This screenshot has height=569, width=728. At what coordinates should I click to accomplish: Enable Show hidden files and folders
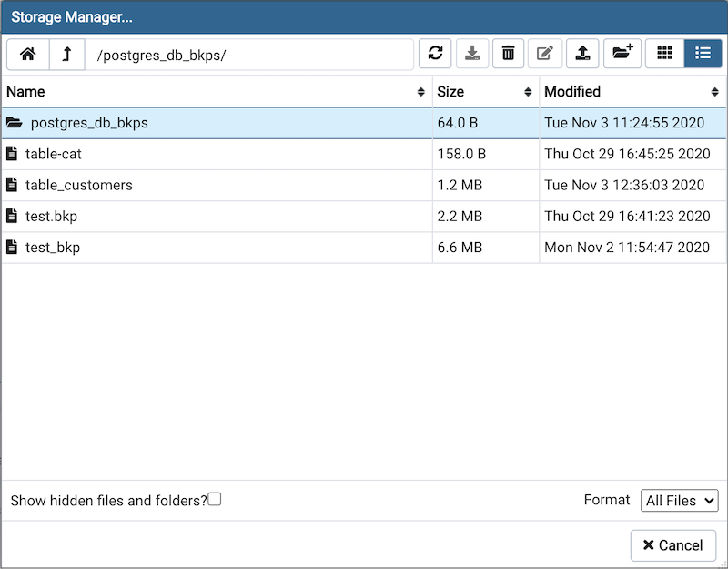click(x=214, y=499)
